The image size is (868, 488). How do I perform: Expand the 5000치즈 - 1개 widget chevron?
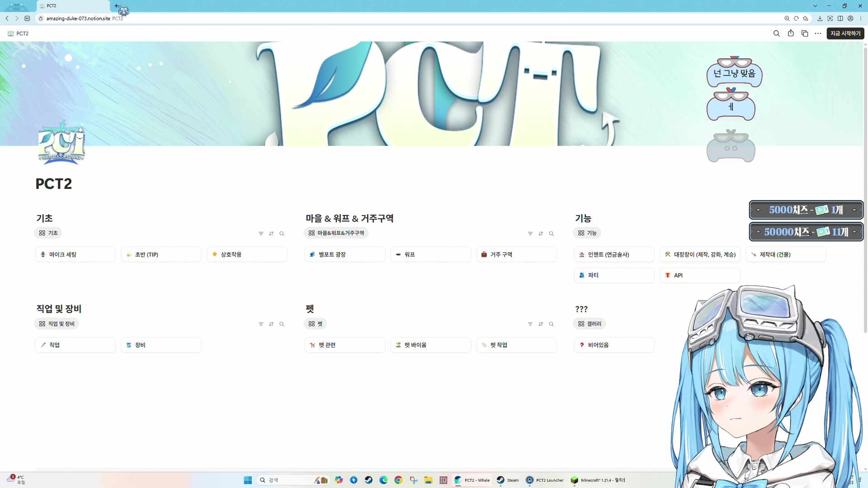[x=854, y=210]
